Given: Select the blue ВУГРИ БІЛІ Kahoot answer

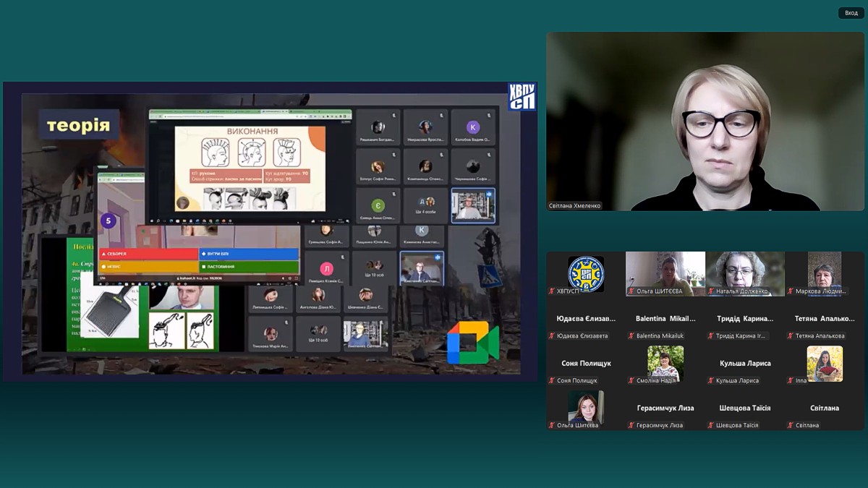Looking at the screenshot, I should pos(249,254).
